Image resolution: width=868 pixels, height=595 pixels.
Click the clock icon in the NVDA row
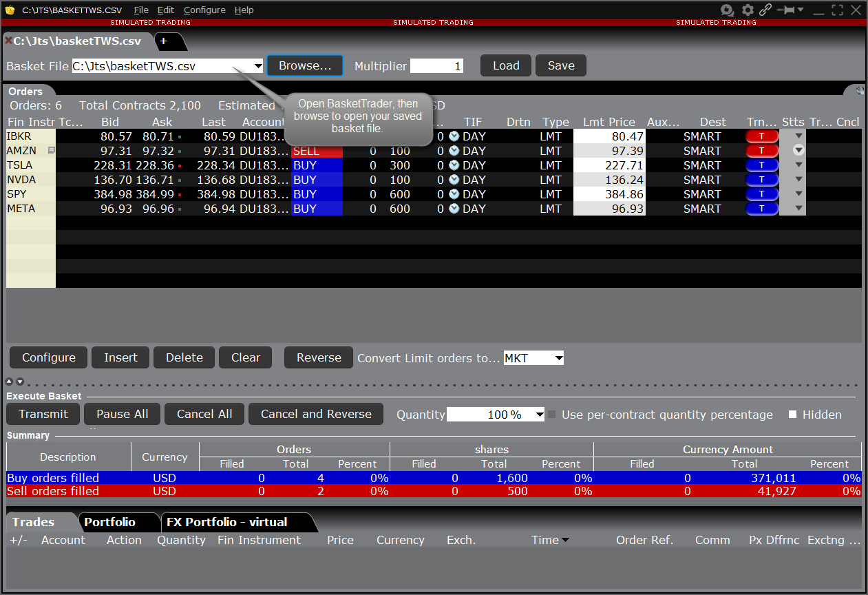tap(454, 180)
